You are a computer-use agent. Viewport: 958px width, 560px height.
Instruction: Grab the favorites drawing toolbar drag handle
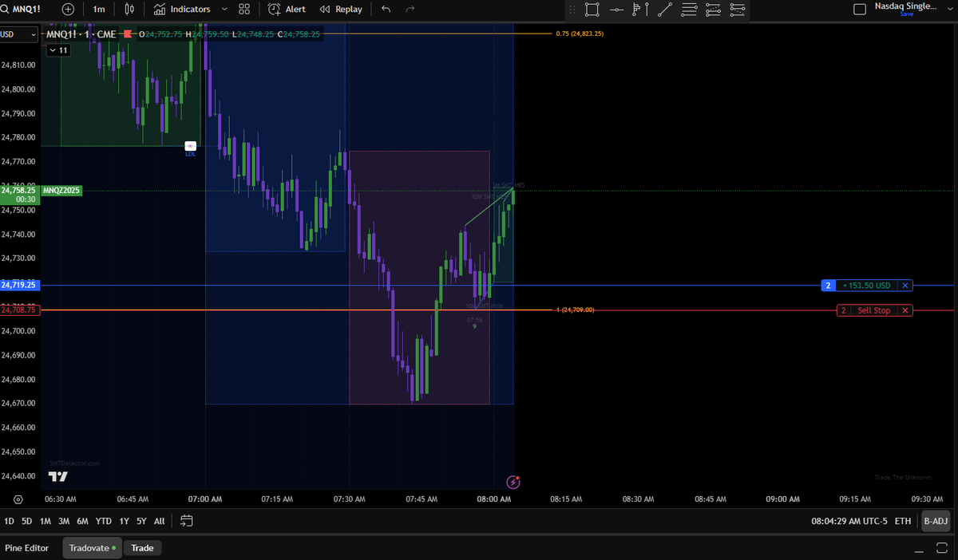pos(572,10)
